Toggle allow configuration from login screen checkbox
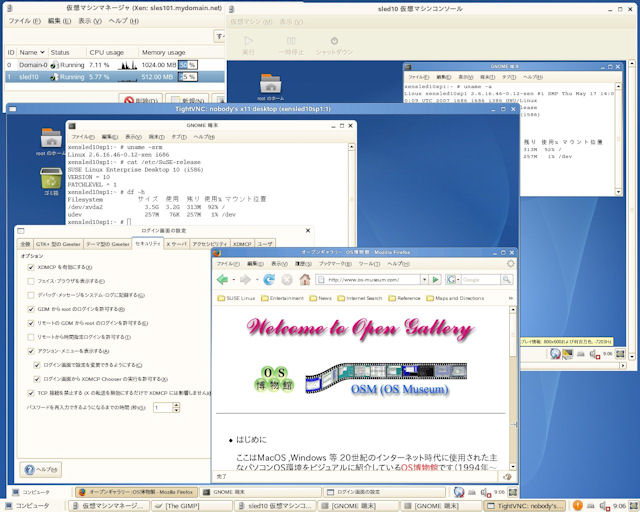The height and width of the screenshot is (512, 640). pos(37,365)
